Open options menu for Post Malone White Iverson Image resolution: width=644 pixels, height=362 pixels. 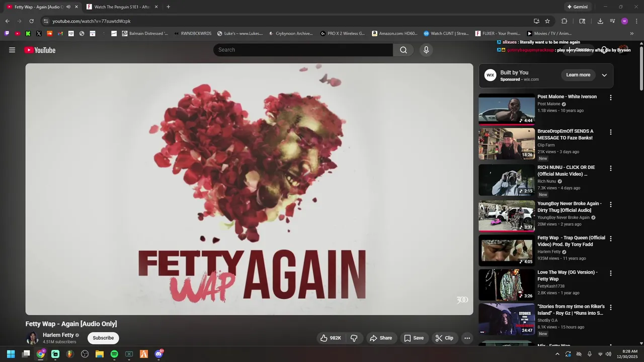(x=611, y=98)
